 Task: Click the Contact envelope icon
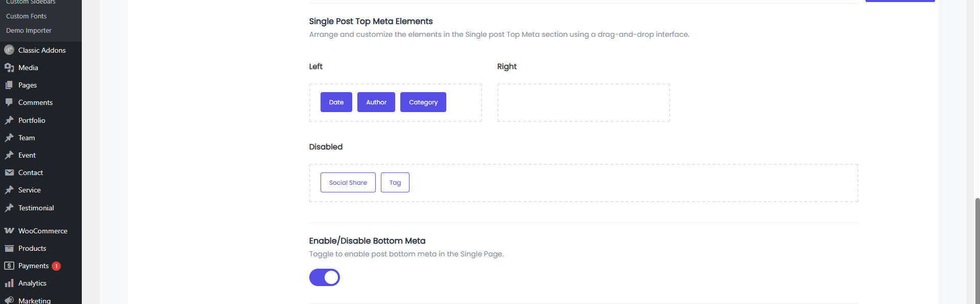[9, 172]
